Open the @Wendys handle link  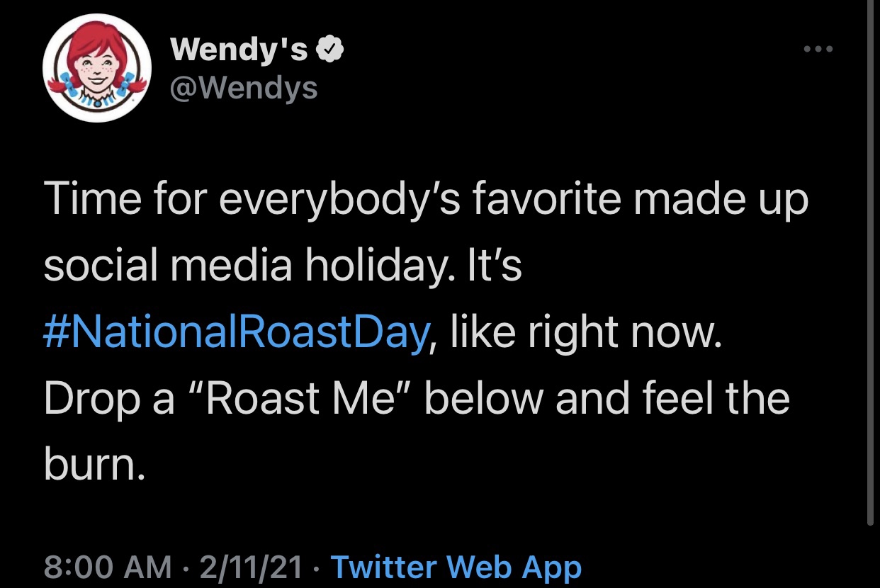pos(244,88)
